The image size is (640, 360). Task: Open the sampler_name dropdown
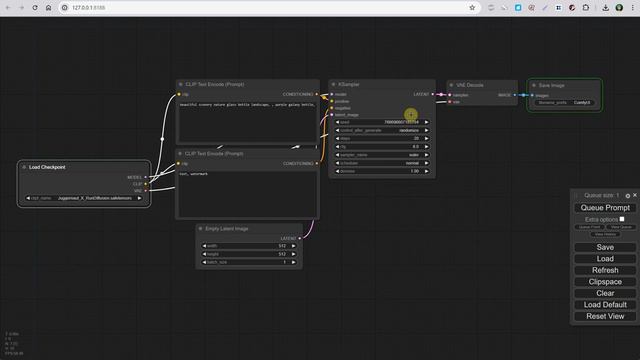click(x=382, y=155)
